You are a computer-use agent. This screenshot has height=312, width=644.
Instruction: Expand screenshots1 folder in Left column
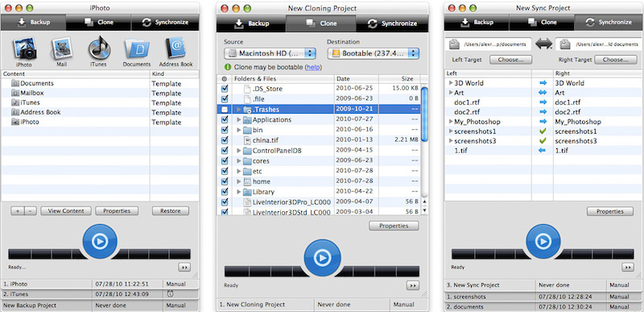tap(451, 131)
